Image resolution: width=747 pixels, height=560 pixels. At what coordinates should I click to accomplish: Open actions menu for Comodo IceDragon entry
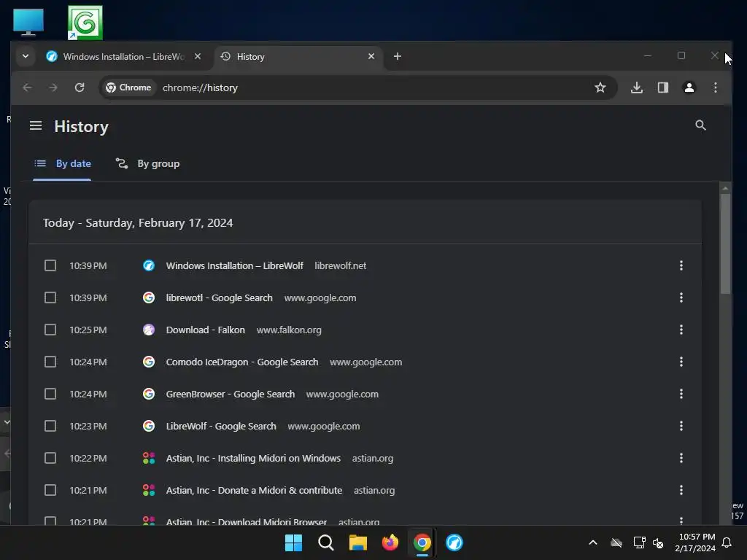click(x=681, y=362)
